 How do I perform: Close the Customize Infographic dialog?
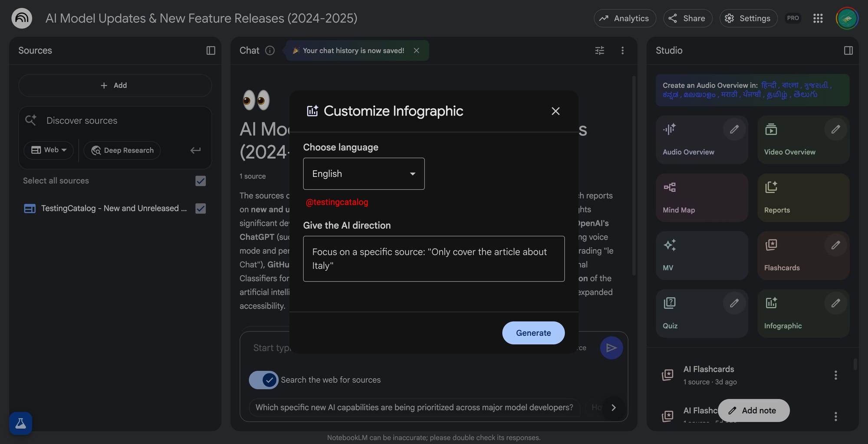(x=556, y=111)
